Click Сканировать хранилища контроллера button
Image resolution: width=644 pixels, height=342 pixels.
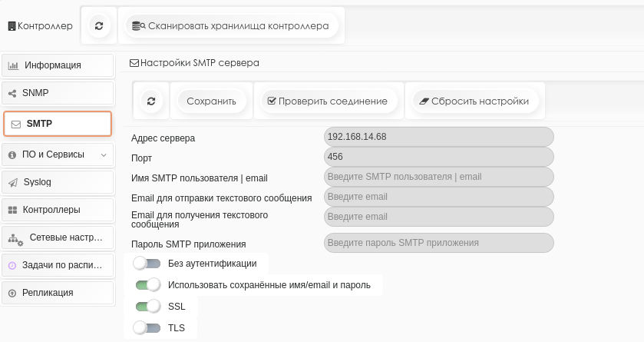click(231, 26)
